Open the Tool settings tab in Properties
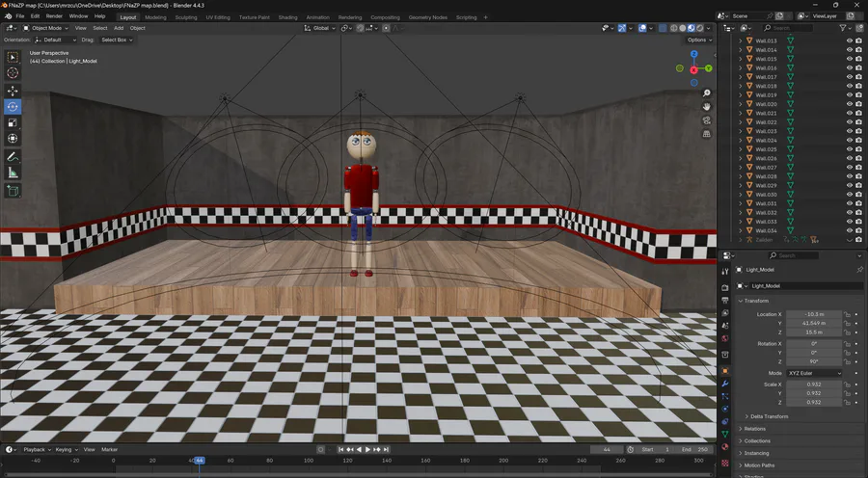 (x=725, y=271)
